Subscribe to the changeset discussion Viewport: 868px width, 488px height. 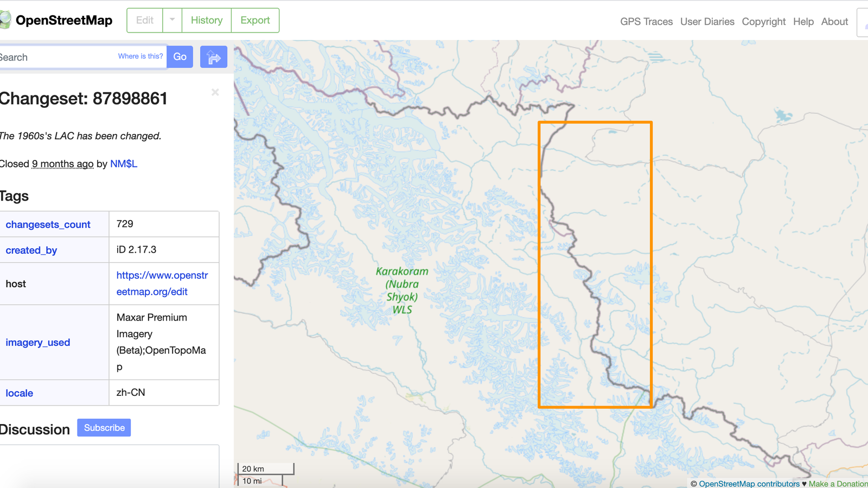click(104, 427)
